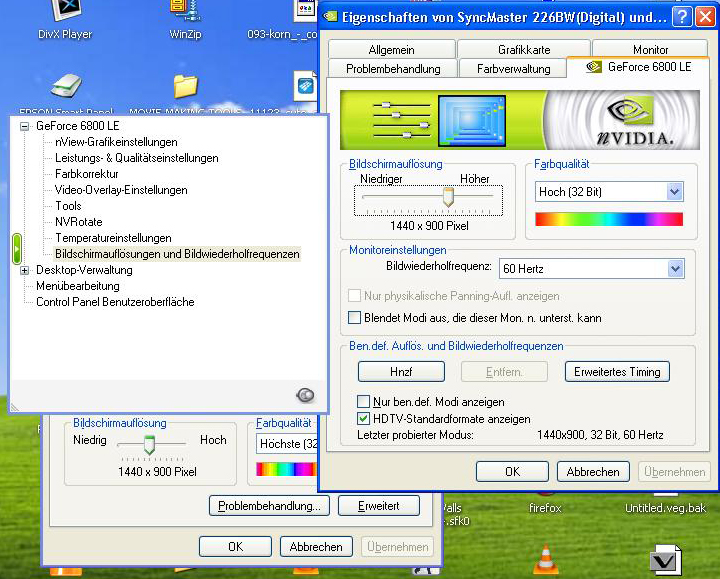Select 'Temperatureinstellungen' in the tree
720x579 pixels.
coord(113,238)
